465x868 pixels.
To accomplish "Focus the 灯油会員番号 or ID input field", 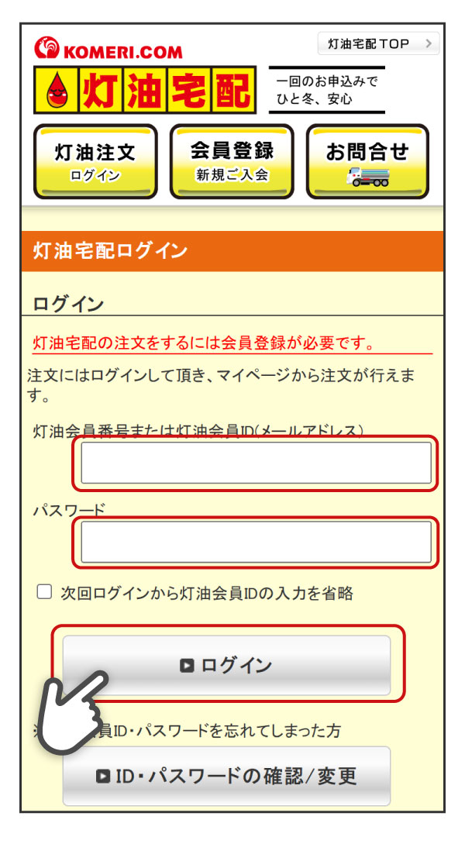I will coord(256,463).
